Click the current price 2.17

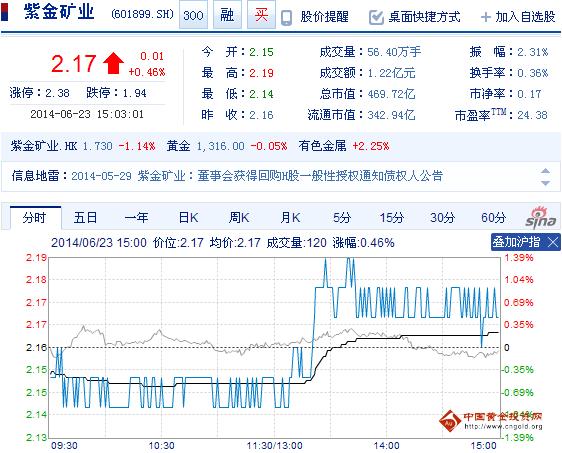coord(74,64)
